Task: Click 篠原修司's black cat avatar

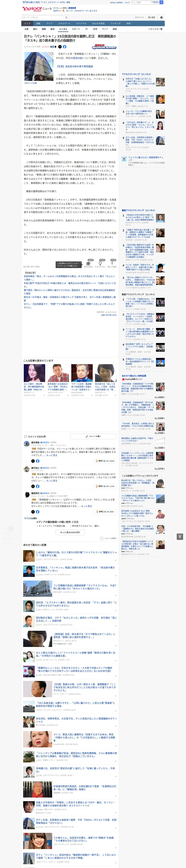Action: point(27,494)
